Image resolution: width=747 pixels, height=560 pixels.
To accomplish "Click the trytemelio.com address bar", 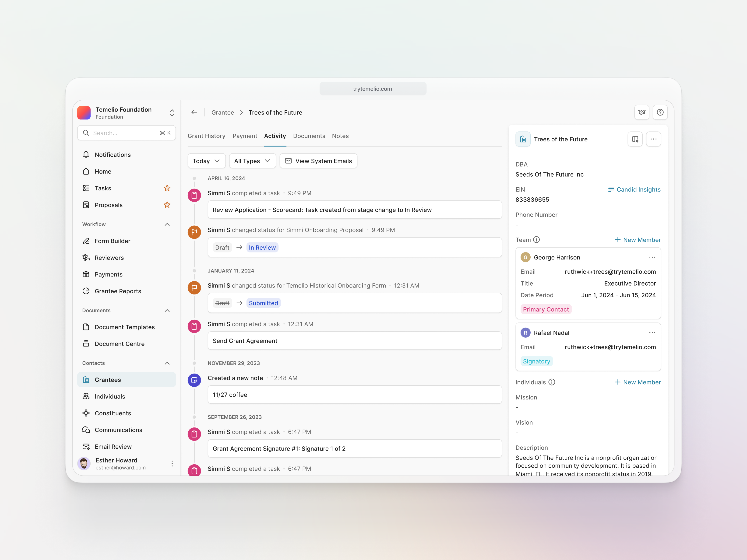I will tap(373, 89).
